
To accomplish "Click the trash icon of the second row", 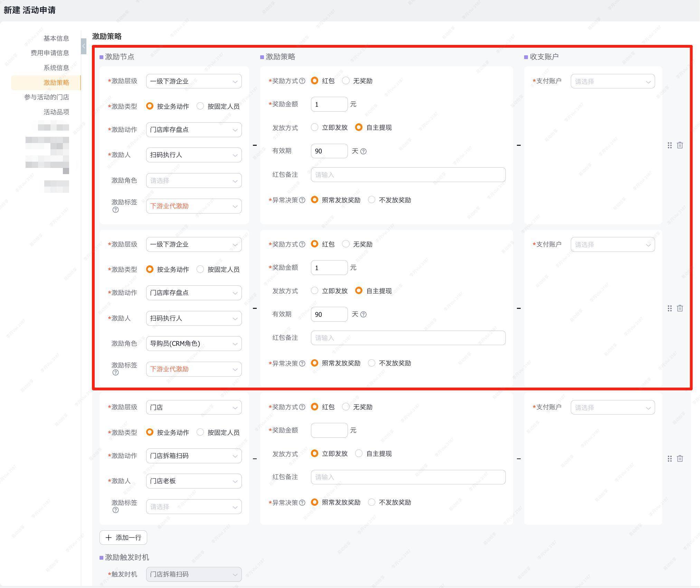I will point(680,308).
